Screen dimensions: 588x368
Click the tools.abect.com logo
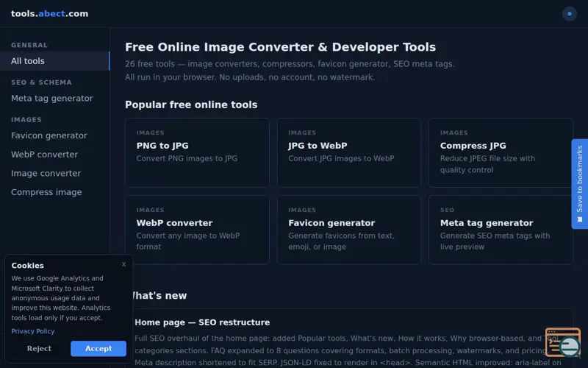[49, 14]
